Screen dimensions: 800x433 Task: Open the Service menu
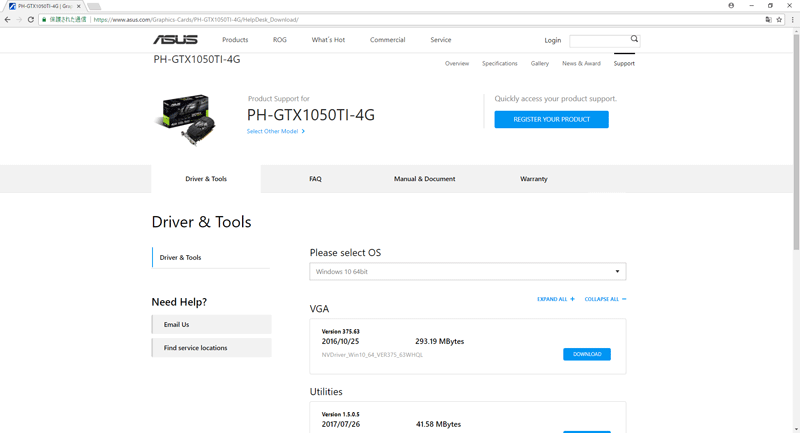(x=440, y=40)
